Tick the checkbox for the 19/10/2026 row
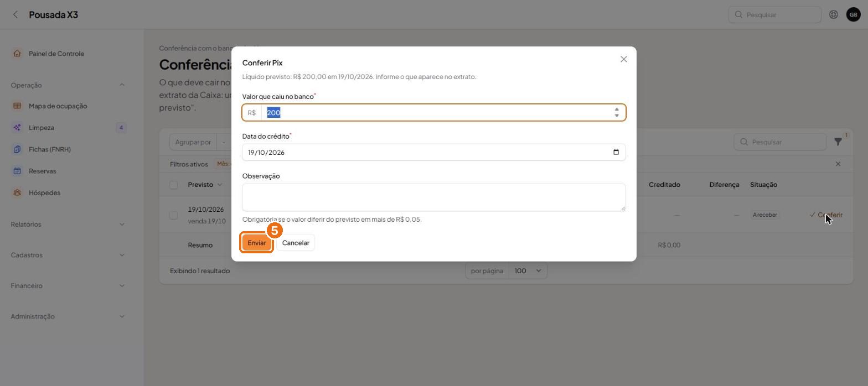868x386 pixels. pyautogui.click(x=174, y=215)
